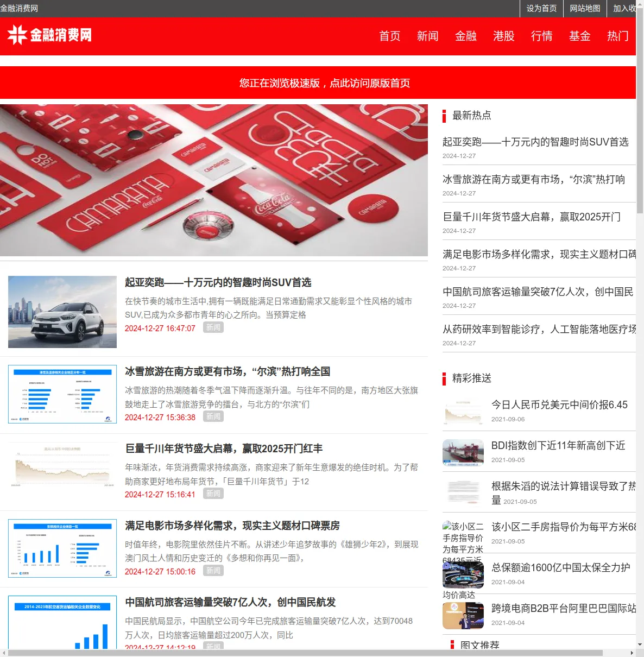Open the 今日人民币兑美元中间价报6.45 link
The width and height of the screenshot is (644, 657).
pyautogui.click(x=559, y=405)
